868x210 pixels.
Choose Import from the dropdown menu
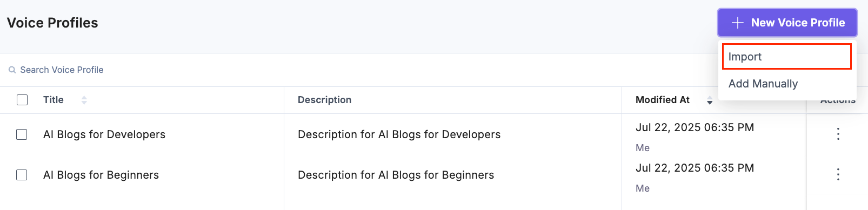[787, 57]
